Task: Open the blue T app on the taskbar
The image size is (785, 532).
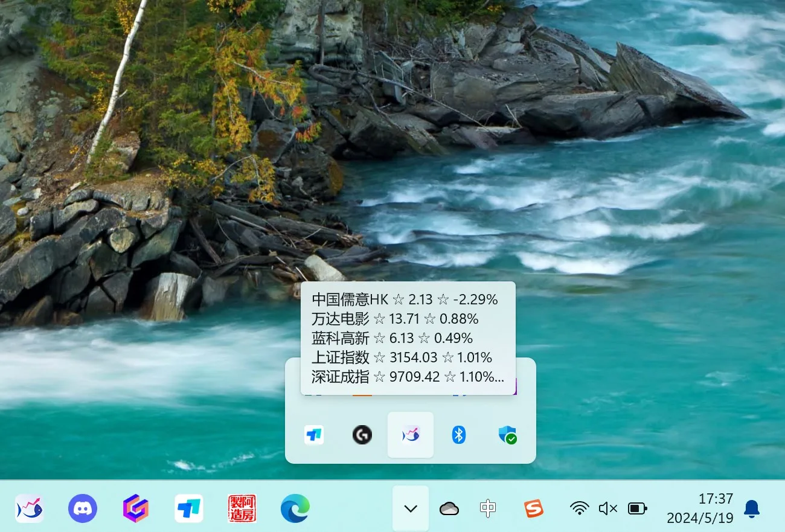Action: 189,508
